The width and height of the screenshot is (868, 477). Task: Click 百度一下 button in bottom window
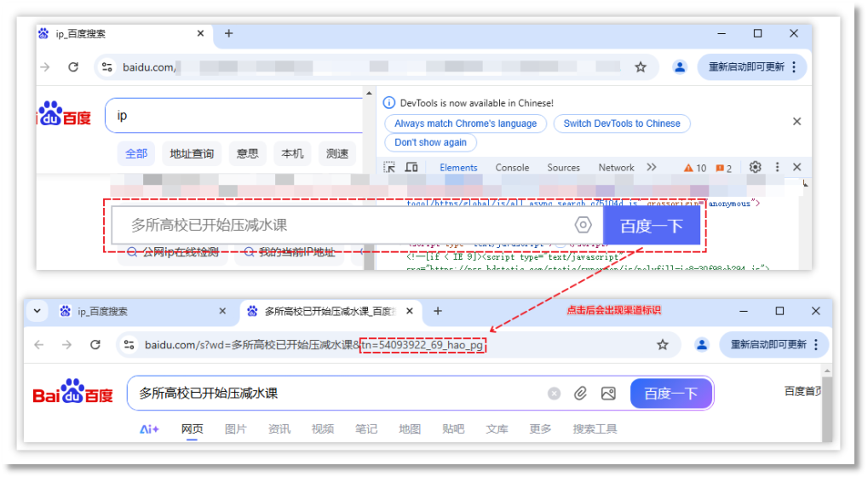click(671, 394)
